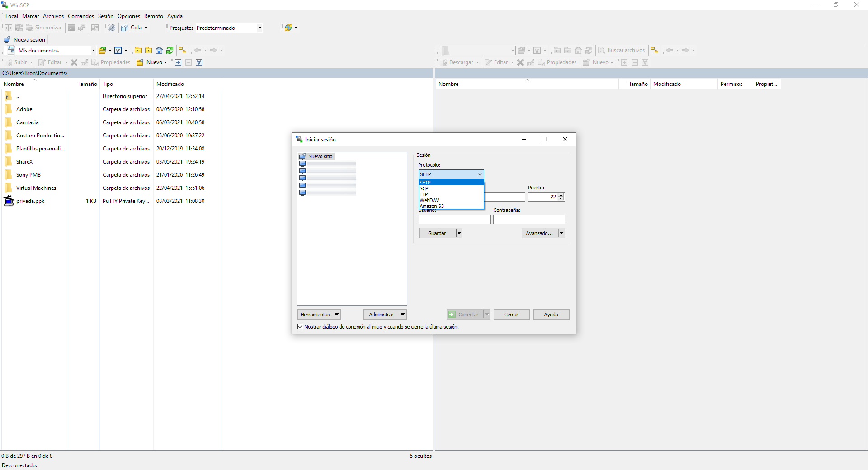The width and height of the screenshot is (868, 470).
Task: Click the Cerrar button
Action: (511, 315)
